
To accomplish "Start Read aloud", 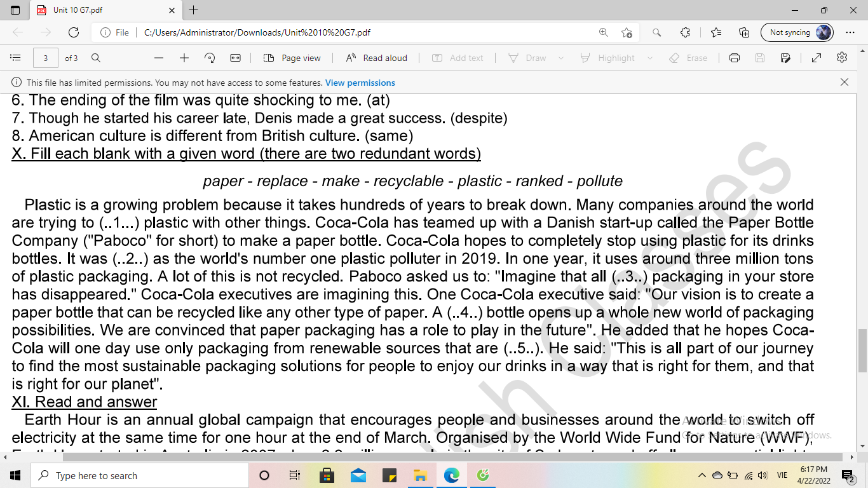I will (377, 58).
